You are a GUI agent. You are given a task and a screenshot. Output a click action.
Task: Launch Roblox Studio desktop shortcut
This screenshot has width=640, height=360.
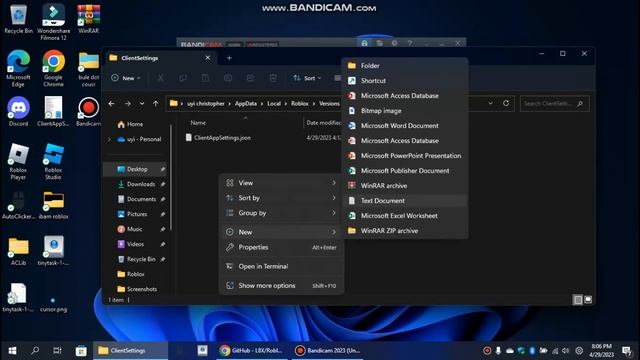point(53,162)
